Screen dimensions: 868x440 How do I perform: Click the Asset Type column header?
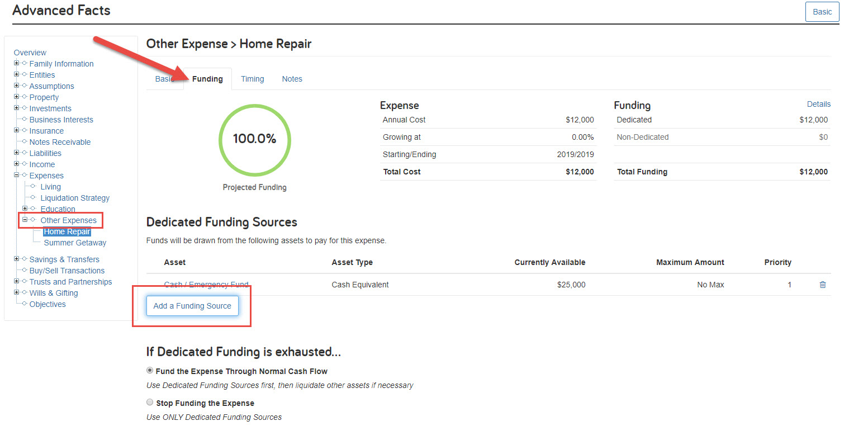(352, 262)
